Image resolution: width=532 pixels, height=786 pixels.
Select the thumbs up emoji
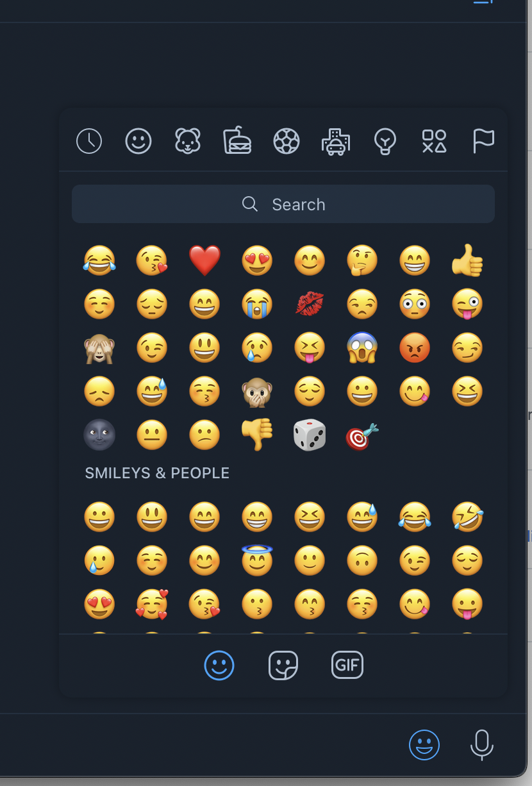[467, 260]
